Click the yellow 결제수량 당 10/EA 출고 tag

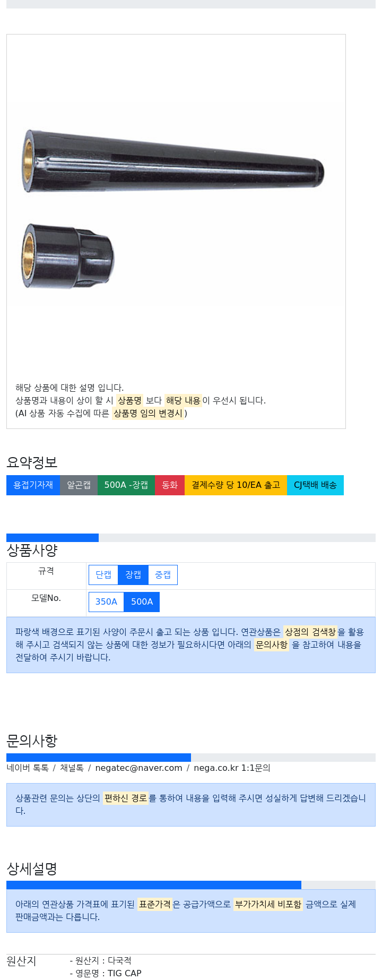[236, 485]
